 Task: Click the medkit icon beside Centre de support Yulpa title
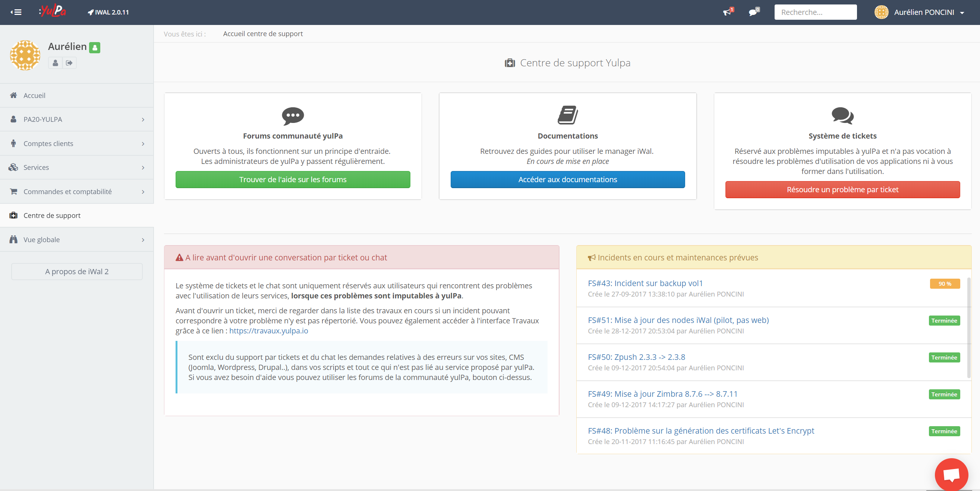pos(510,63)
